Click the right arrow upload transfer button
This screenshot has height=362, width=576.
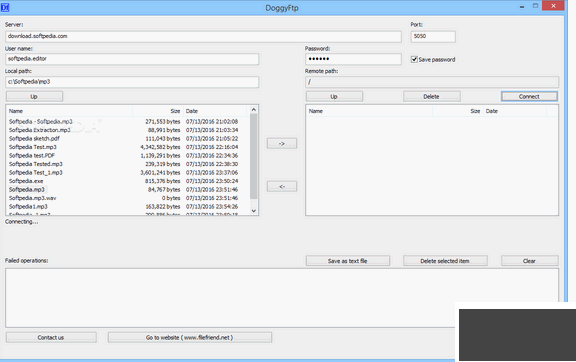point(282,143)
